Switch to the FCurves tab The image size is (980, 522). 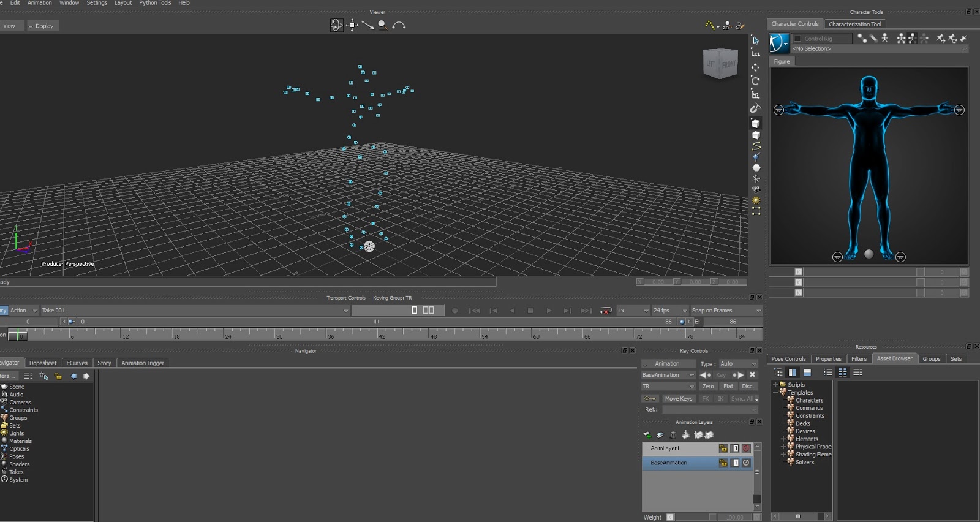77,363
